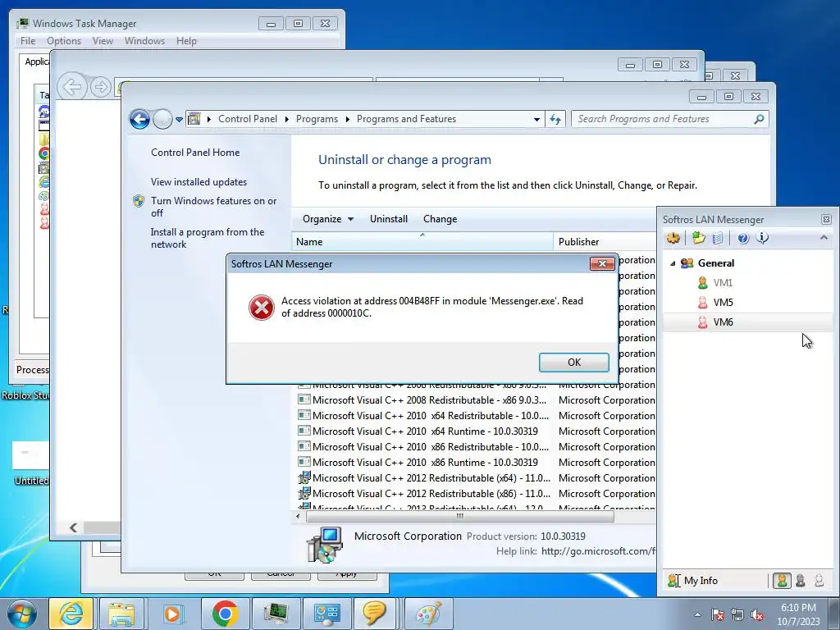Click Uninstall in the toolbar
The image size is (840, 630).
pyautogui.click(x=388, y=219)
